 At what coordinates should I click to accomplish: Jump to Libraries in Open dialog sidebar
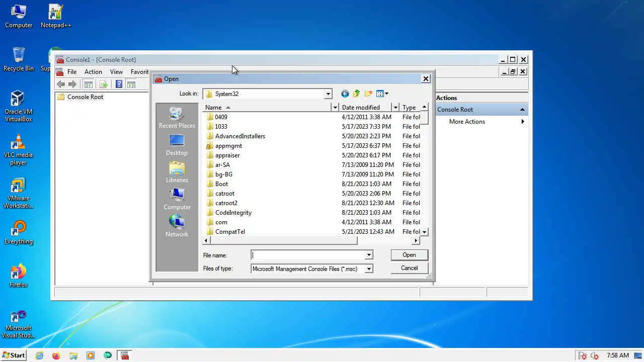(177, 172)
